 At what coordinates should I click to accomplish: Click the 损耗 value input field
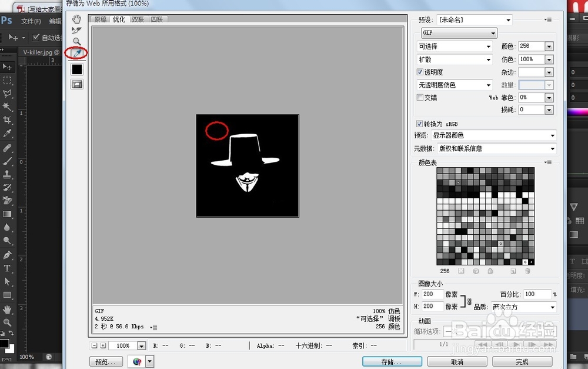tap(532, 109)
